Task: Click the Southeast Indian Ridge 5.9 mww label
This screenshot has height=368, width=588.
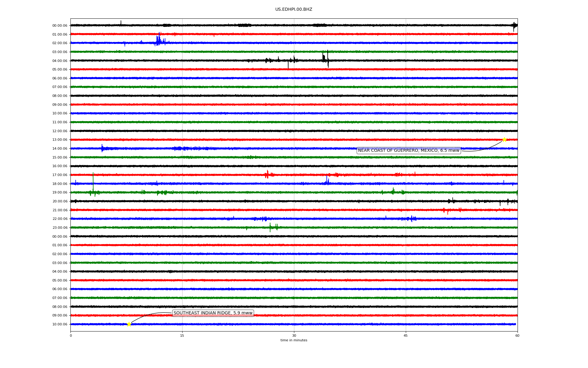Action: (x=213, y=313)
